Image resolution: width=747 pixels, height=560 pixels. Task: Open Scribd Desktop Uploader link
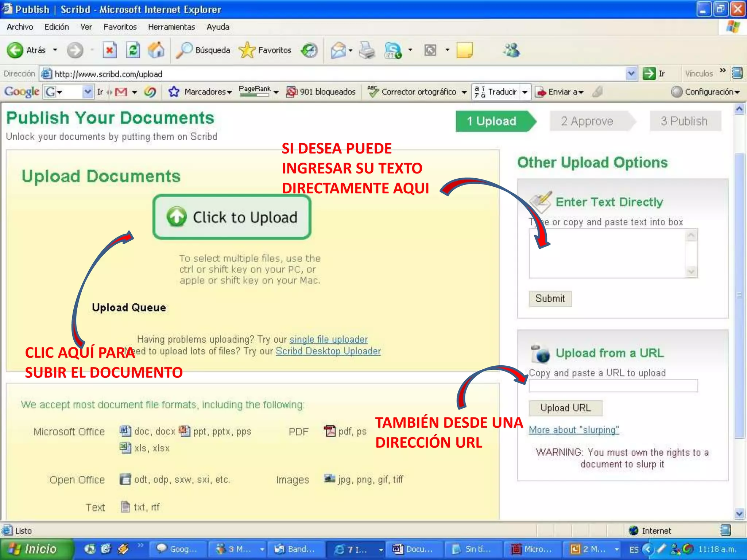pyautogui.click(x=328, y=351)
